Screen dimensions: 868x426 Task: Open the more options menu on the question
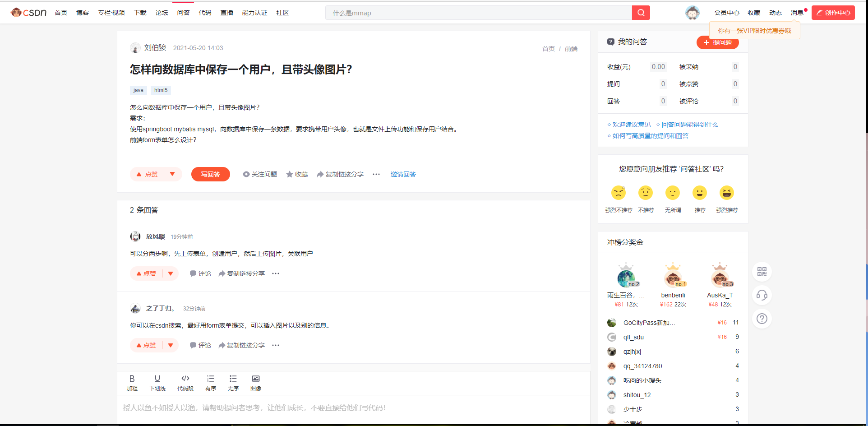point(376,174)
